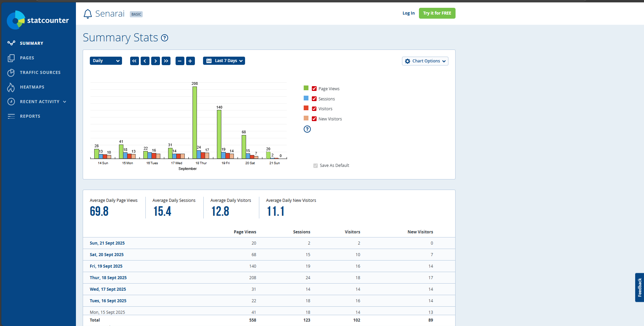Open the Daily frequency dropdown
The width and height of the screenshot is (644, 326).
coord(106,61)
